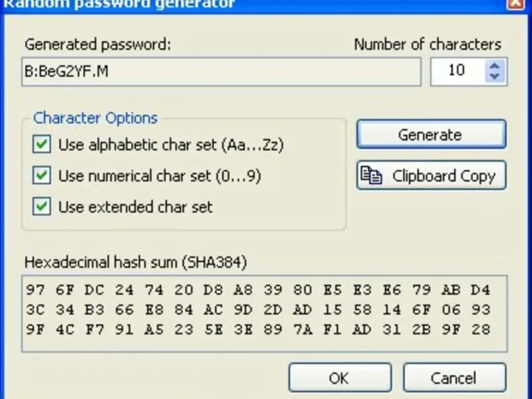Click the Character Options group label
532x399 pixels.
(x=95, y=118)
